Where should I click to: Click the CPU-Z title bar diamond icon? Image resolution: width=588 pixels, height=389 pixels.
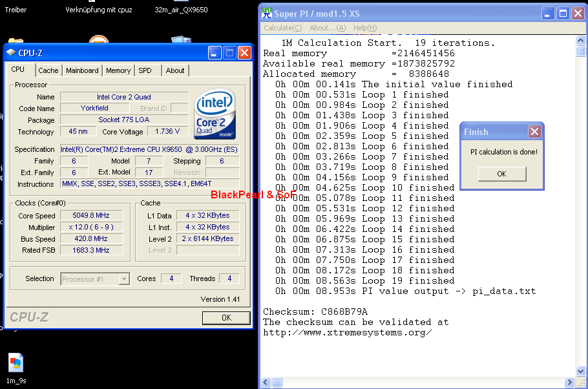point(11,52)
